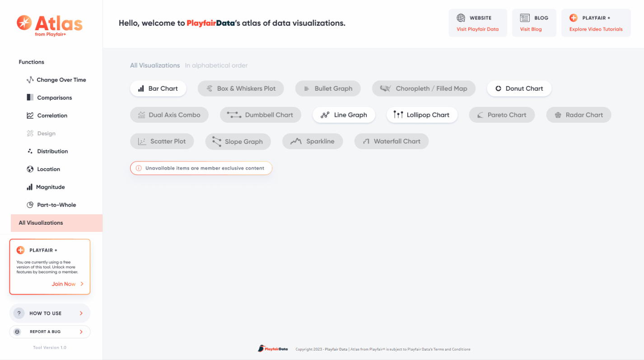
Task: Click the Magnitude bars icon
Action: 30,187
